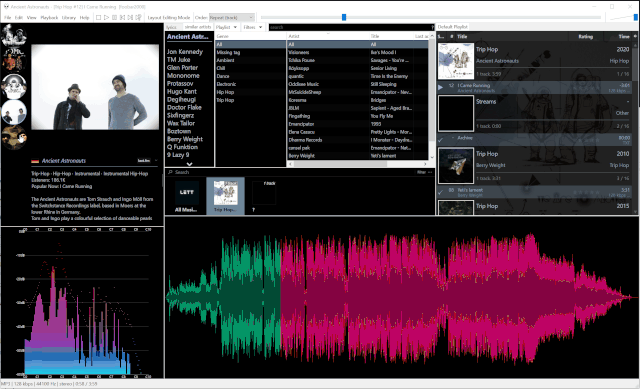The width and height of the screenshot is (640, 389).
Task: Click the Pause button in toolbar
Action: (x=114, y=18)
